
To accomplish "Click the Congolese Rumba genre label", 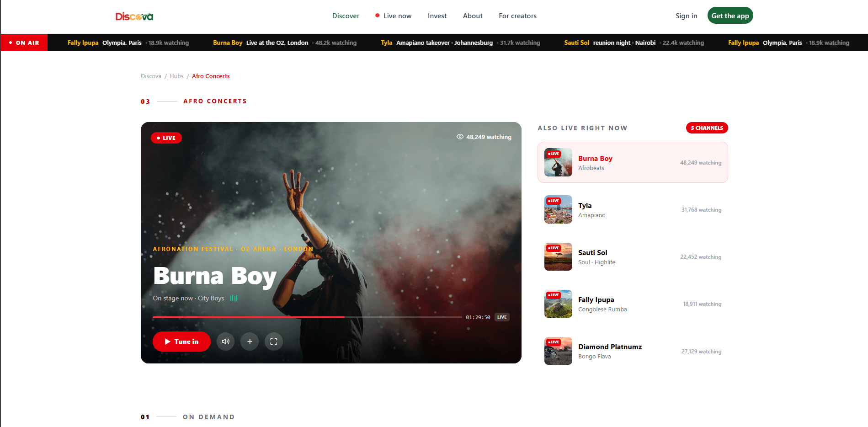I will click(x=602, y=310).
